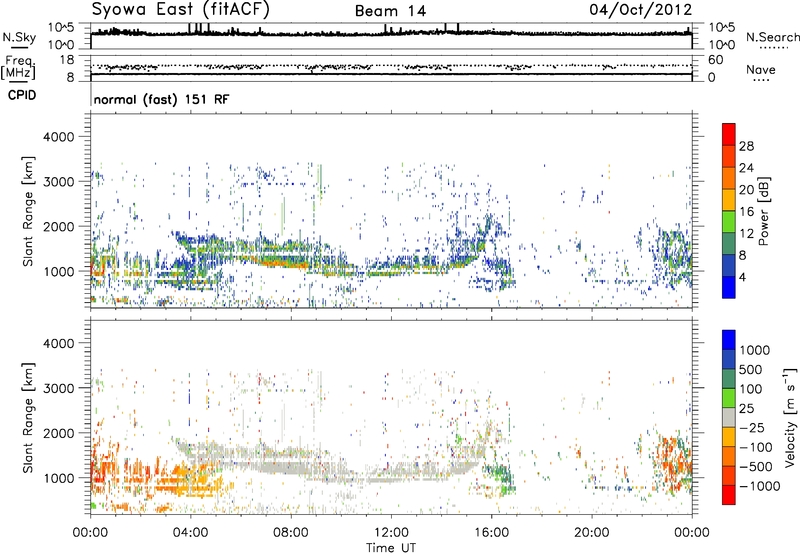800x554 pixels.
Task: Click the "500" label on the Velocity colorbar
Action: point(751,369)
